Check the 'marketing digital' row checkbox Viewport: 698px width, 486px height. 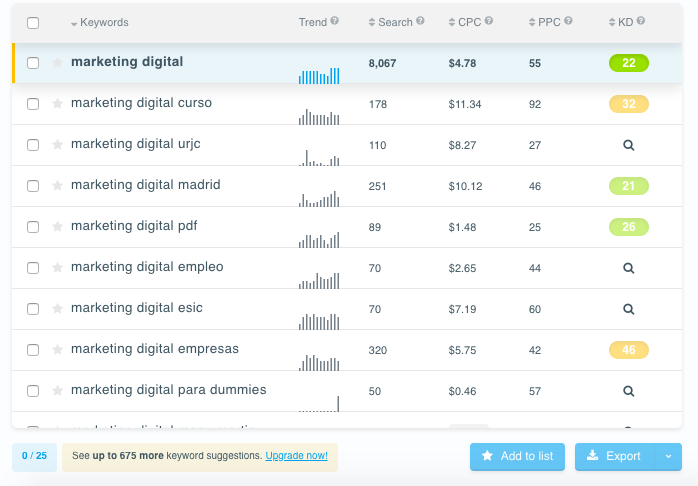33,63
